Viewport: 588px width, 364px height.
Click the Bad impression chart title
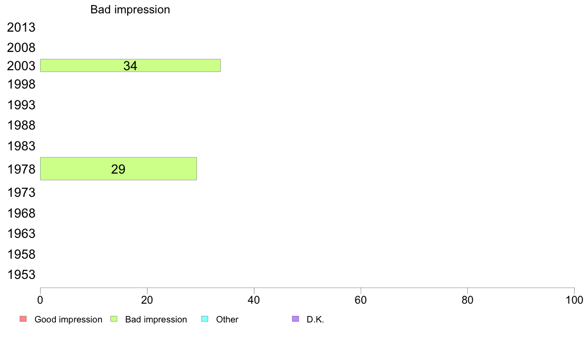point(130,9)
